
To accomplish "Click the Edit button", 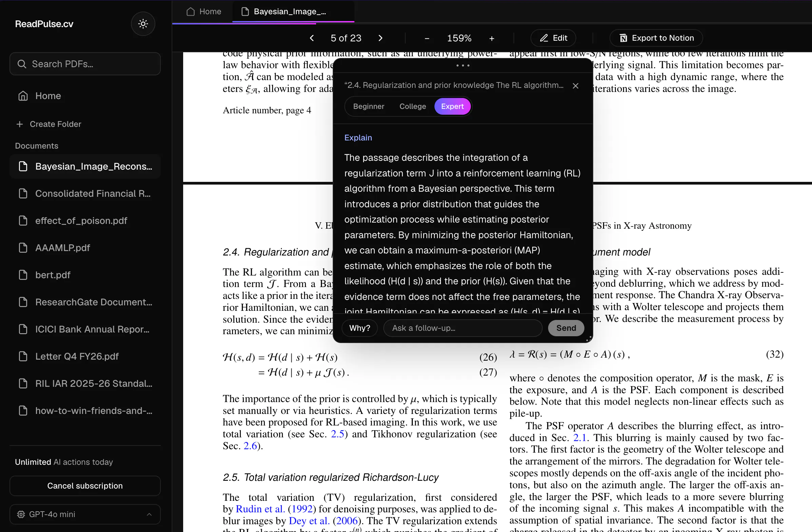I will (553, 38).
